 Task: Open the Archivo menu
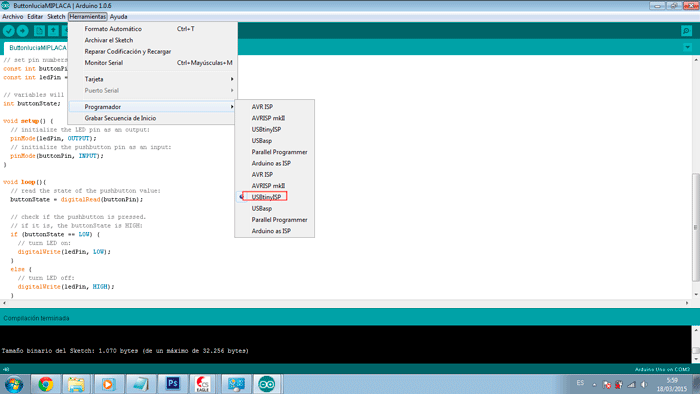point(12,17)
